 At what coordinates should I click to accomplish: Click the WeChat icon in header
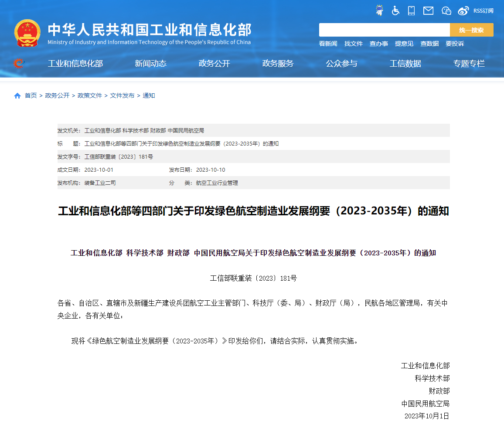click(x=446, y=11)
